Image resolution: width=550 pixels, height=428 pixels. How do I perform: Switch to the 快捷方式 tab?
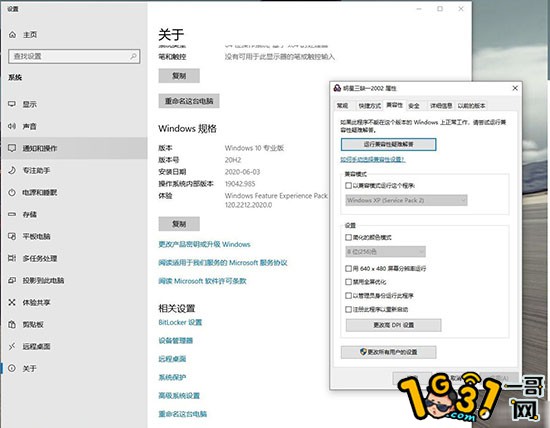[369, 106]
